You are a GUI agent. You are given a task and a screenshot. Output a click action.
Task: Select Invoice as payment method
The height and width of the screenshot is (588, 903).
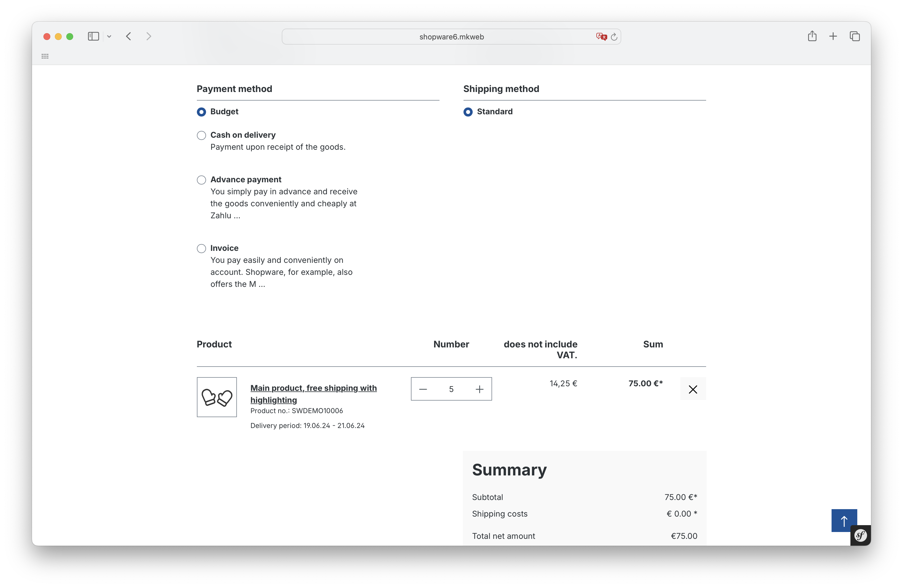pyautogui.click(x=201, y=249)
